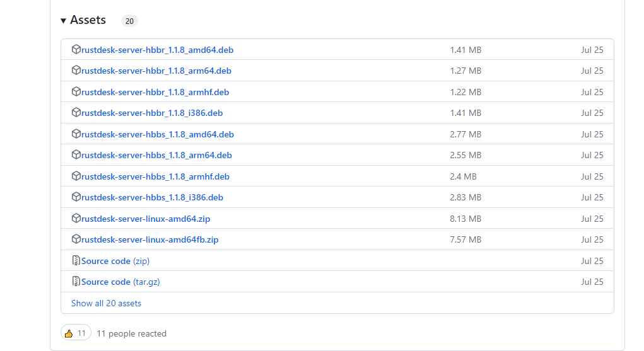Click the package icon for linux-amd64.zip
This screenshot has width=644, height=351.
[x=76, y=219]
